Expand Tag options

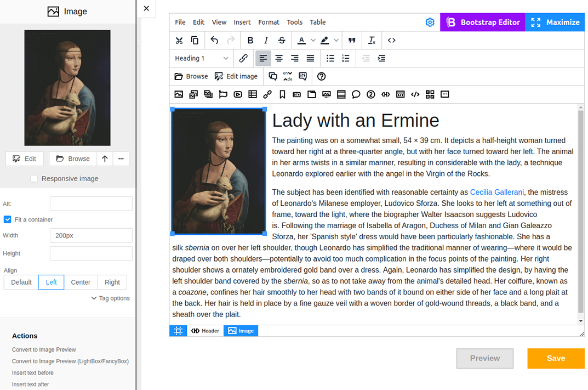(111, 298)
